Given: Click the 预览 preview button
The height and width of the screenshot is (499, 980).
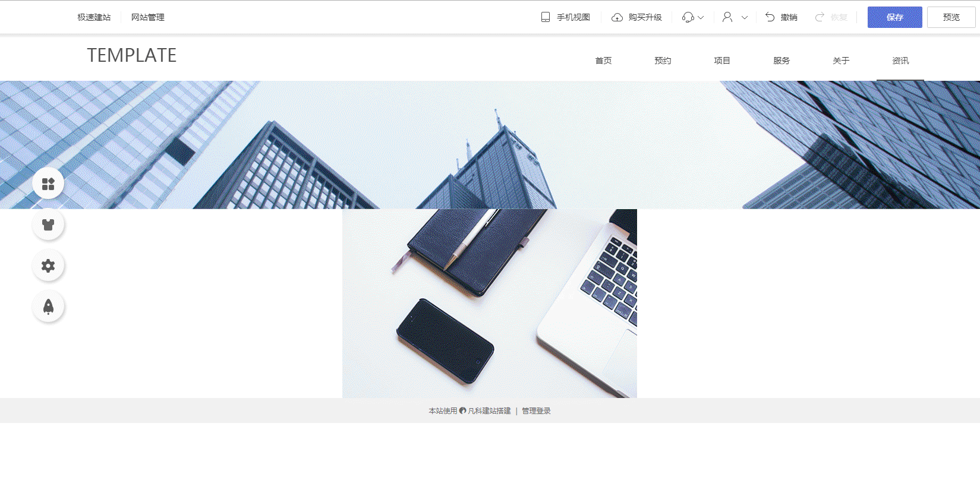Looking at the screenshot, I should coord(951,17).
